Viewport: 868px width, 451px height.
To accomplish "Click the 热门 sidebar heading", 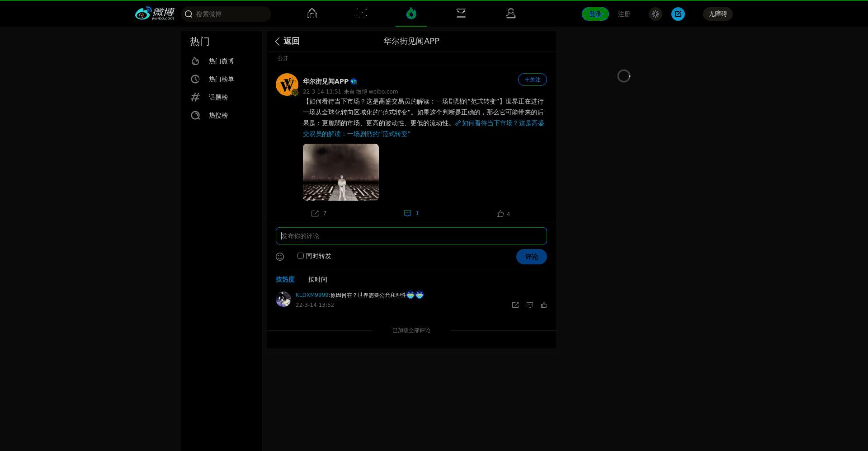I will (200, 42).
